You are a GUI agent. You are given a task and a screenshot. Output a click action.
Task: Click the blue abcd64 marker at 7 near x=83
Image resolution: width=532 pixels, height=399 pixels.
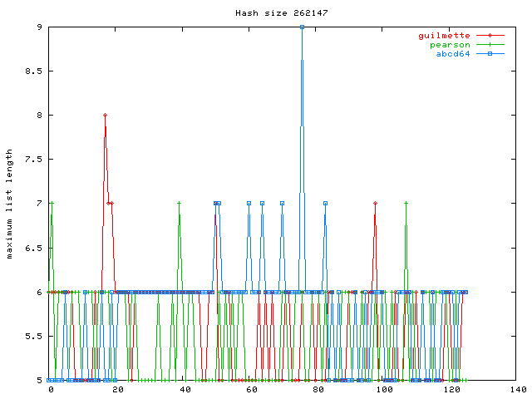[325, 203]
